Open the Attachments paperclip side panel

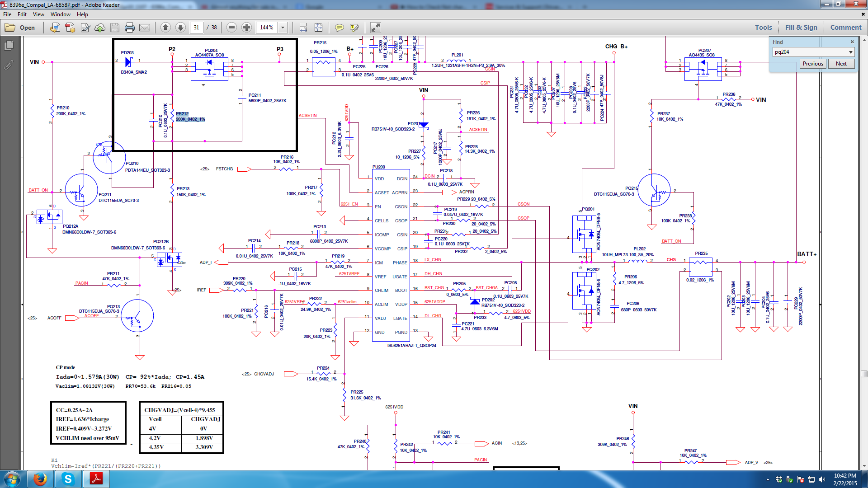9,65
